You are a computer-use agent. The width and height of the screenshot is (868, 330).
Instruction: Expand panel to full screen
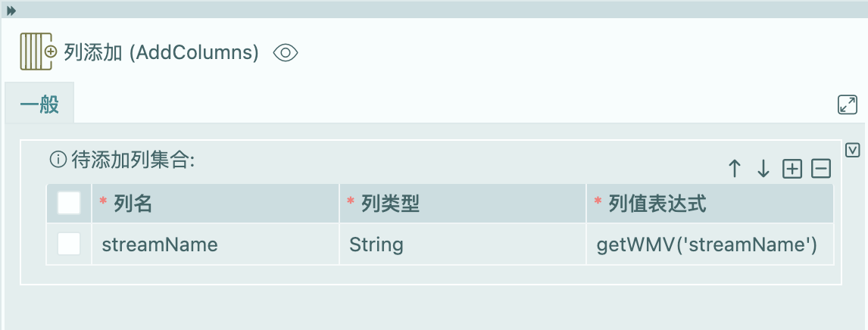[x=848, y=105]
